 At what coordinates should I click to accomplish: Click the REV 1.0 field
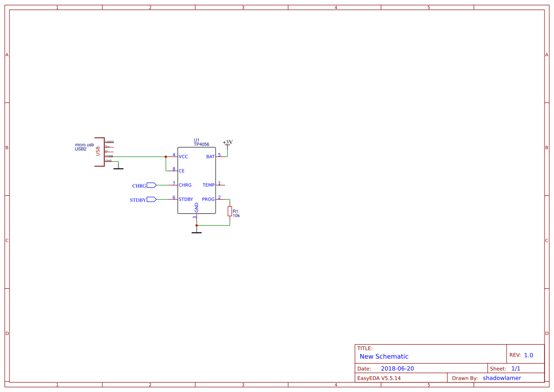coord(528,354)
